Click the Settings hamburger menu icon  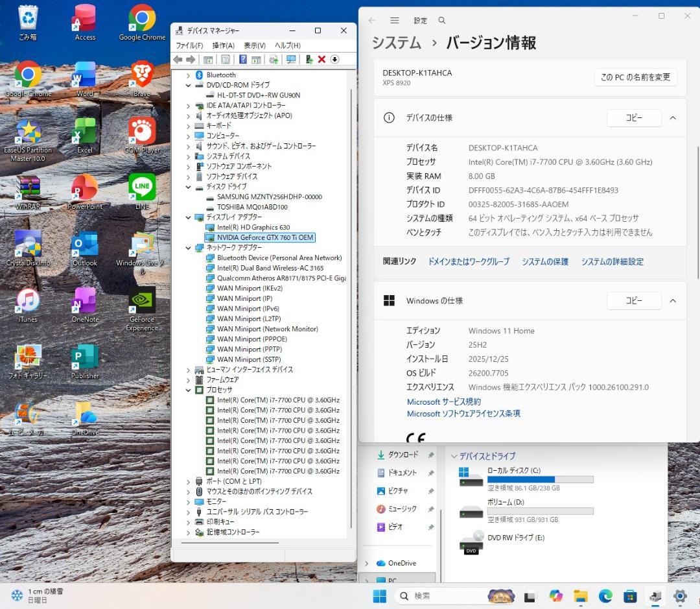click(x=394, y=20)
